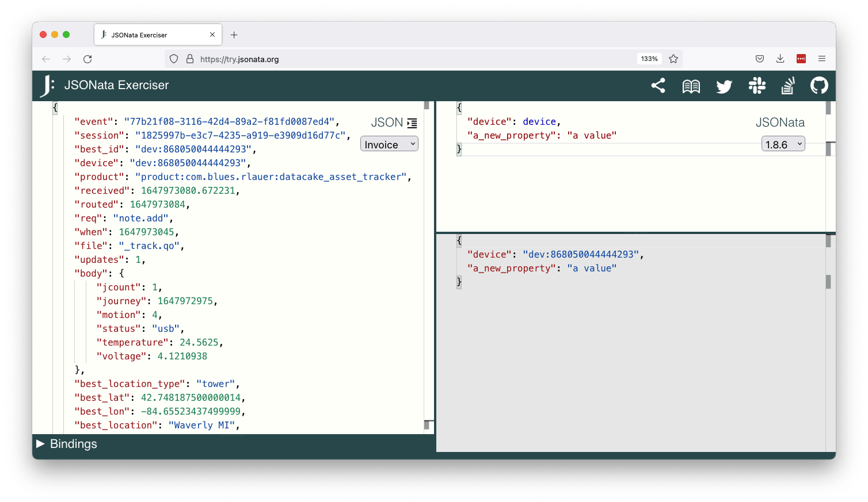Click the "journey" value 1647972975
Viewport: 868px width, 502px height.
pyautogui.click(x=185, y=301)
